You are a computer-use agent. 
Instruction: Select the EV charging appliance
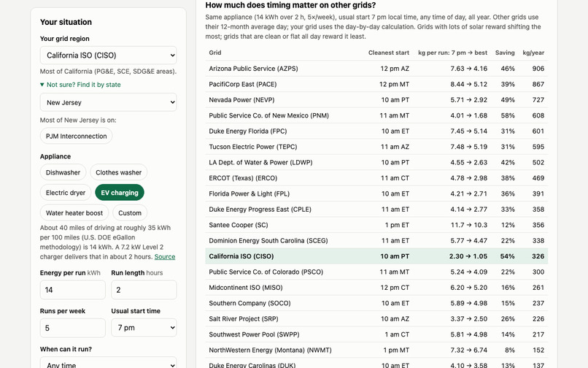pyautogui.click(x=120, y=193)
